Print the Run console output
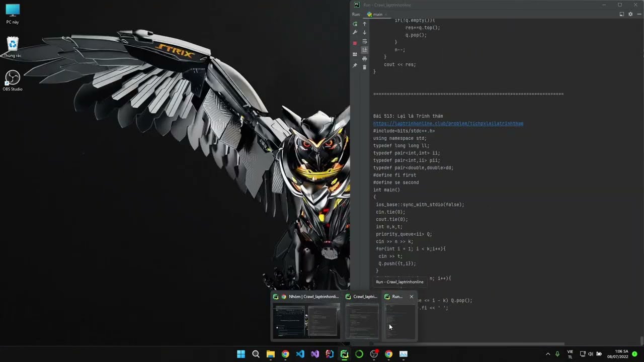Image resolution: width=644 pixels, height=362 pixels. tap(365, 59)
